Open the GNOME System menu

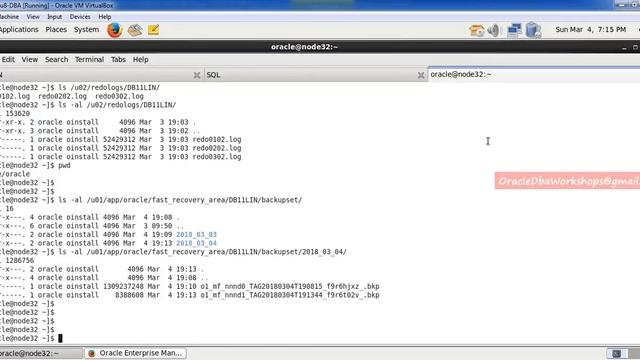click(x=86, y=29)
